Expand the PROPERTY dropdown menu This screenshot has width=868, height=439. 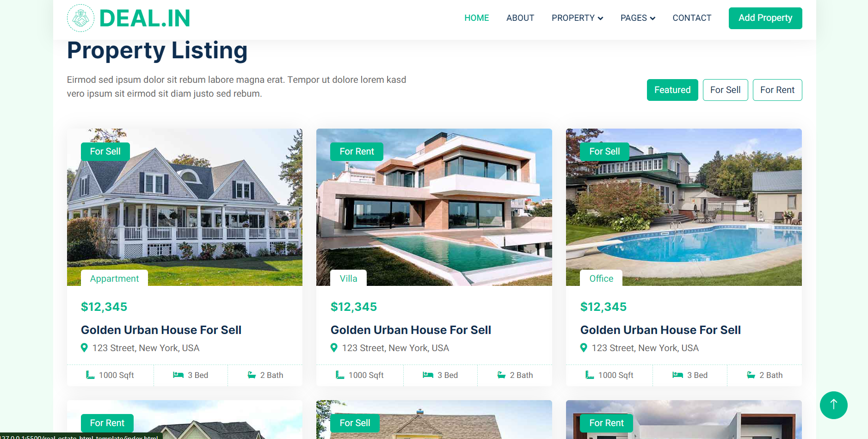[577, 18]
